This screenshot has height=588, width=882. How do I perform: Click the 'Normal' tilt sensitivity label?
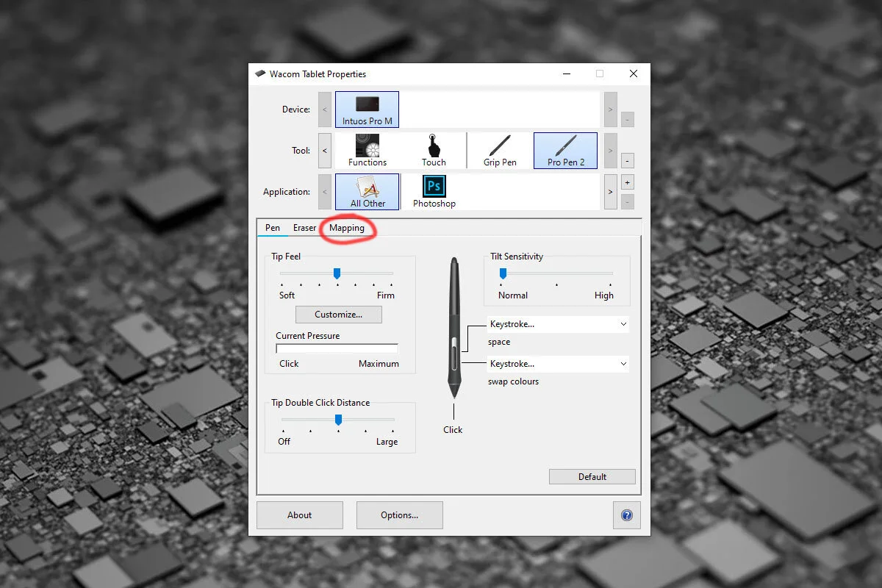[513, 295]
